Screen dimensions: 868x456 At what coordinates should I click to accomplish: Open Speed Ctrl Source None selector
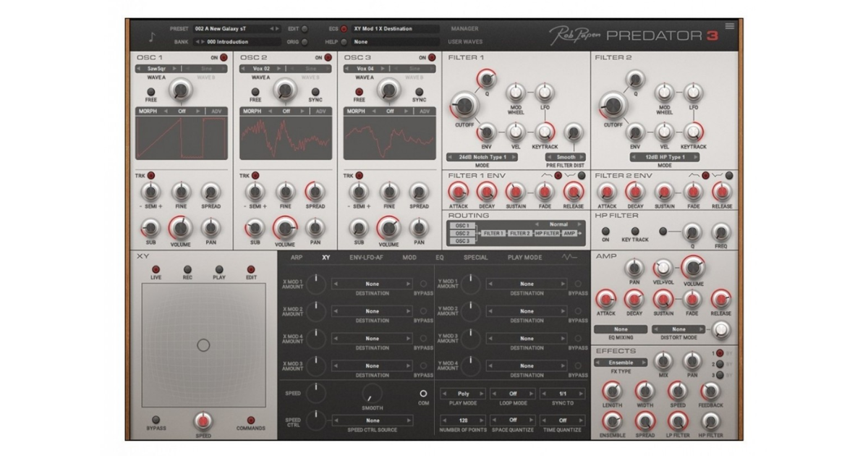372,420
